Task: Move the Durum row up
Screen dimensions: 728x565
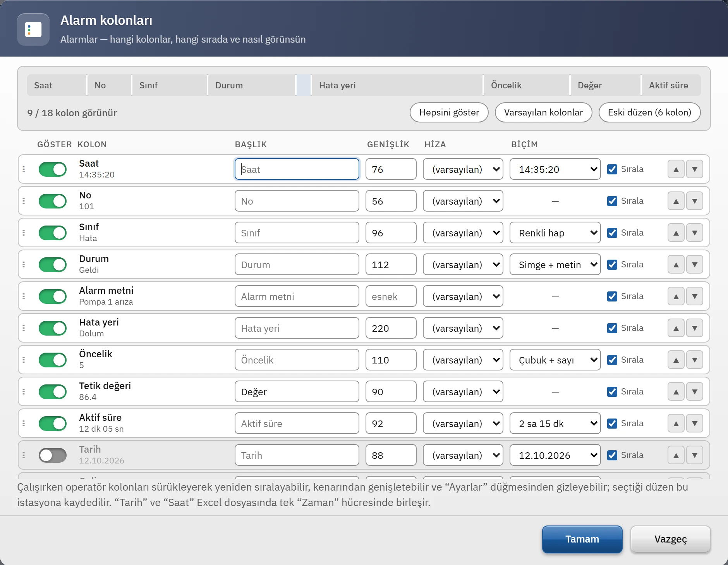Action: point(676,265)
